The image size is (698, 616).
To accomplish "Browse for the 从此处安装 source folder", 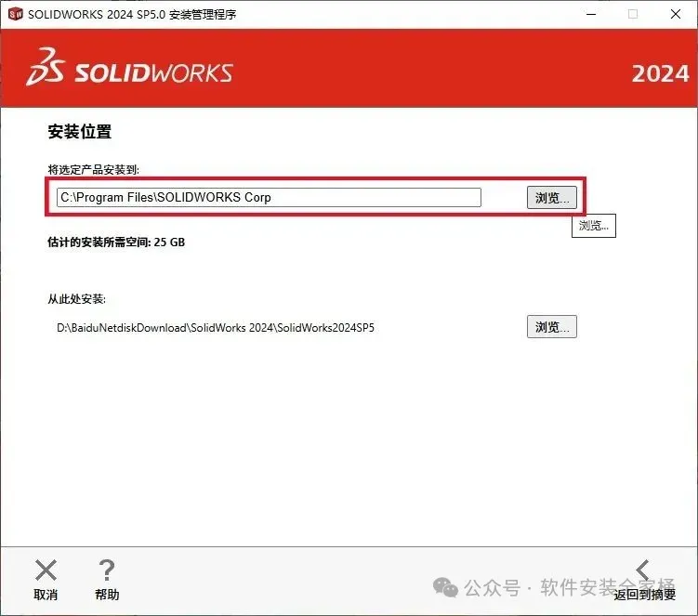I will (x=552, y=327).
